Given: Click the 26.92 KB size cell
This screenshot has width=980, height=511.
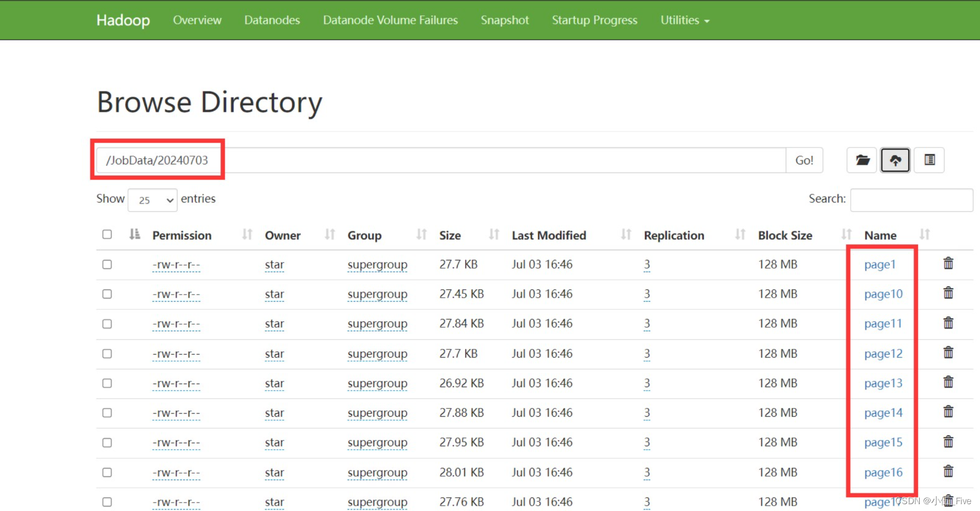Looking at the screenshot, I should (x=462, y=383).
